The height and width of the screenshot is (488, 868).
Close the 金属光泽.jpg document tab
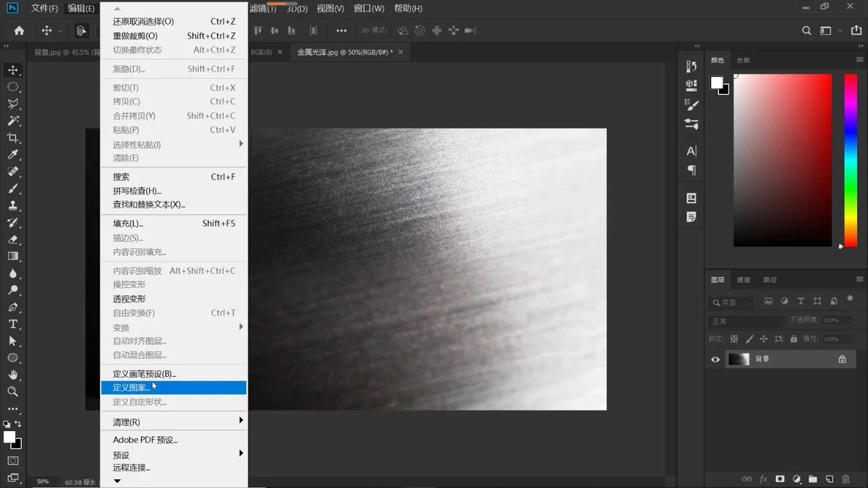point(401,52)
